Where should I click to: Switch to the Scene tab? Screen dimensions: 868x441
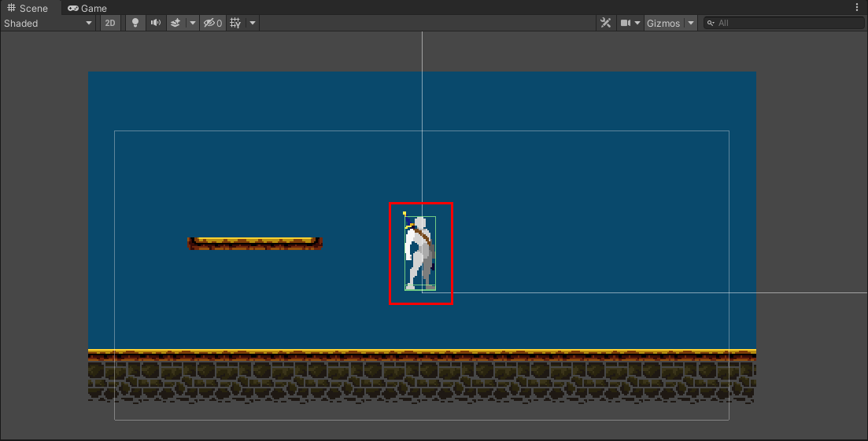[28, 8]
